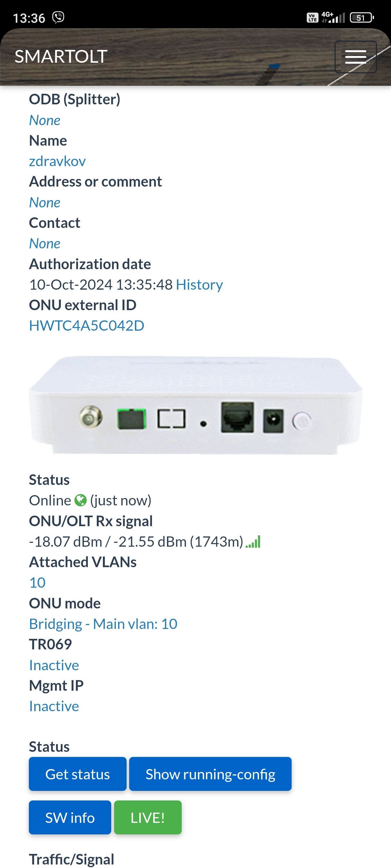Click the Get status button
391x868 pixels.
pos(78,774)
